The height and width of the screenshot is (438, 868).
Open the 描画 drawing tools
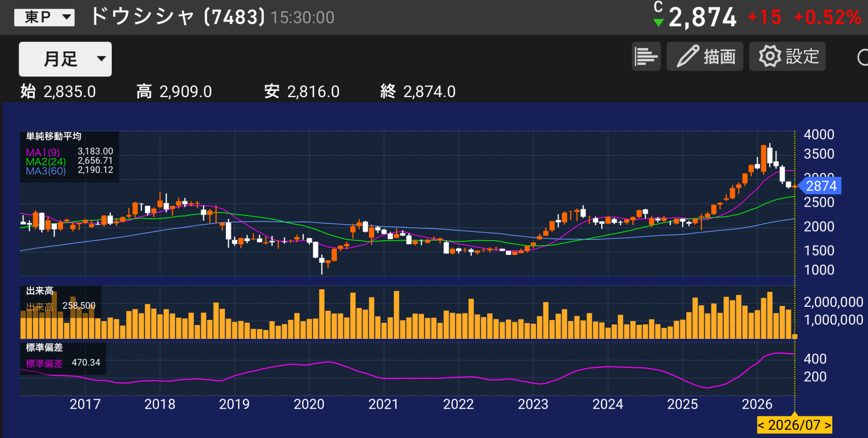pos(705,56)
